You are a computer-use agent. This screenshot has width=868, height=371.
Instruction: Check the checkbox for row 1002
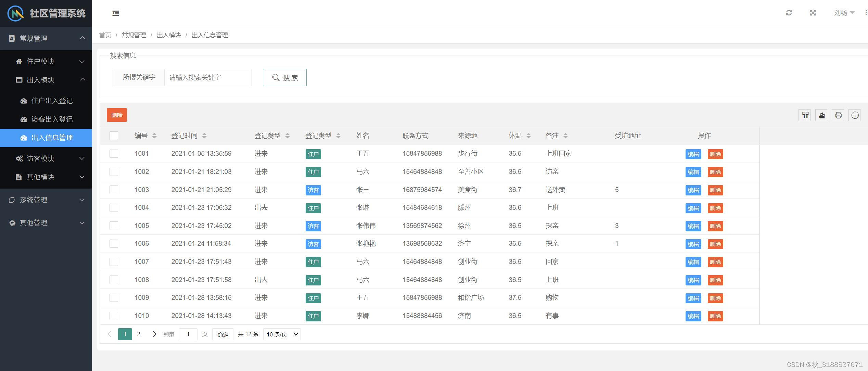pos(114,172)
